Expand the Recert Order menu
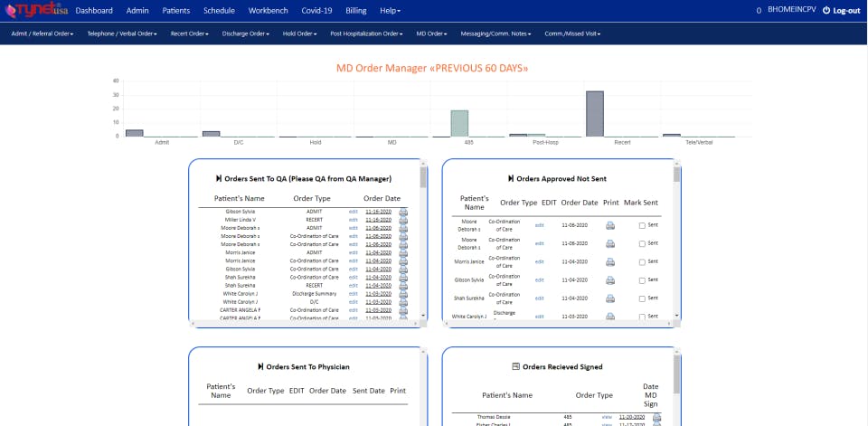The height and width of the screenshot is (426, 868). pos(189,33)
